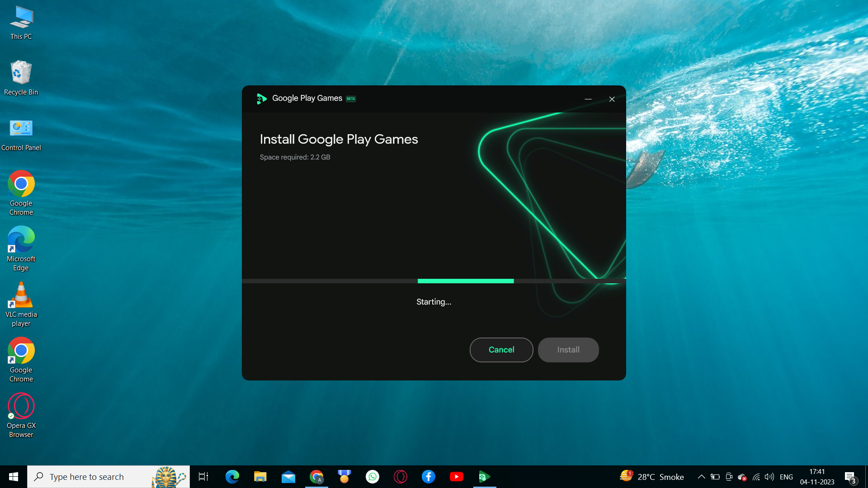Toggle the sound/volume system tray icon
The height and width of the screenshot is (488, 868).
(x=769, y=476)
